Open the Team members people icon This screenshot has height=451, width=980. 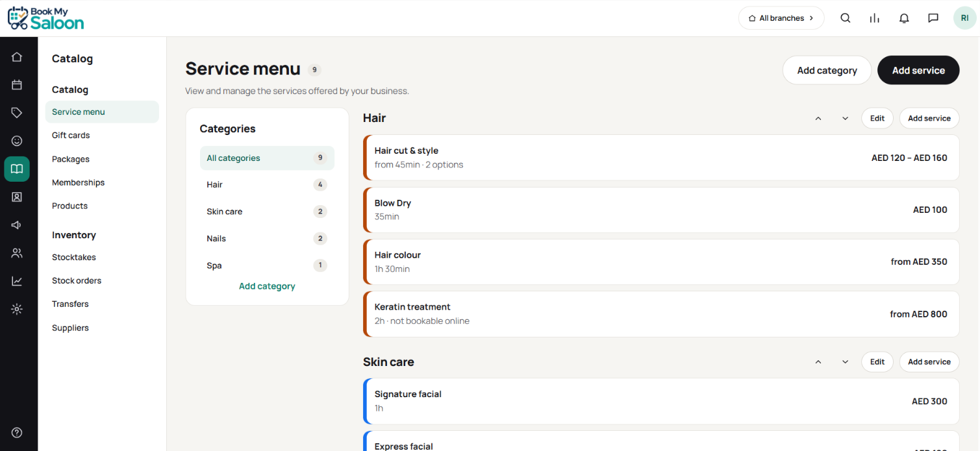click(17, 253)
